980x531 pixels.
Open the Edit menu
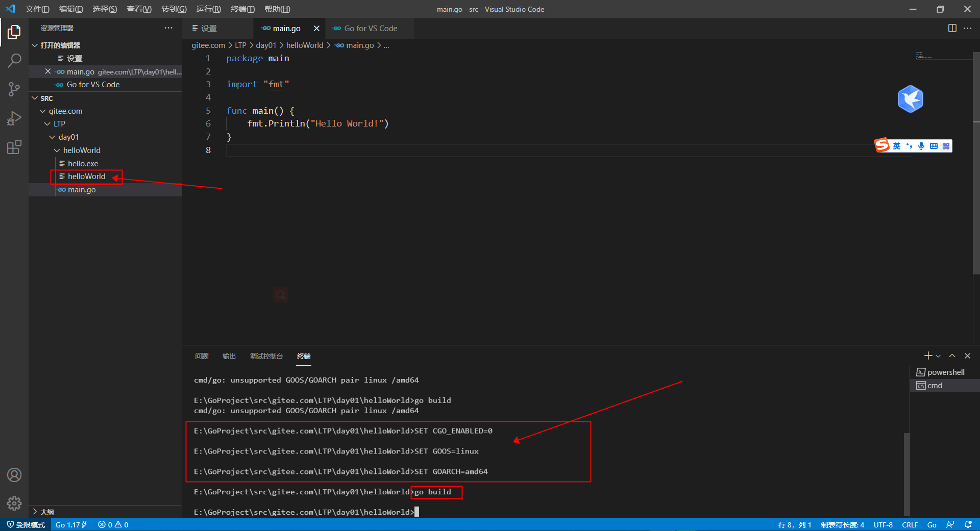pyautogui.click(x=71, y=9)
